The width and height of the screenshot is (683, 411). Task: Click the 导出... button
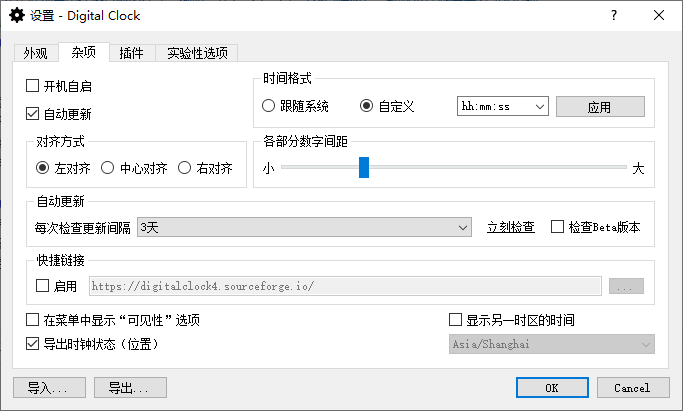pyautogui.click(x=130, y=387)
